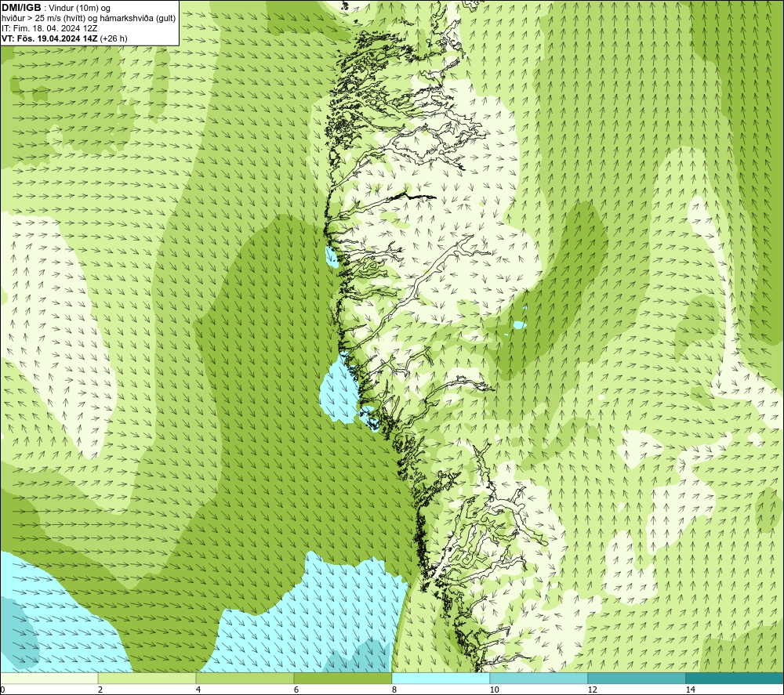The width and height of the screenshot is (784, 695).
Task: Click the 'VT: Fös. 19.04.2024 14Z' line
Action: point(49,38)
